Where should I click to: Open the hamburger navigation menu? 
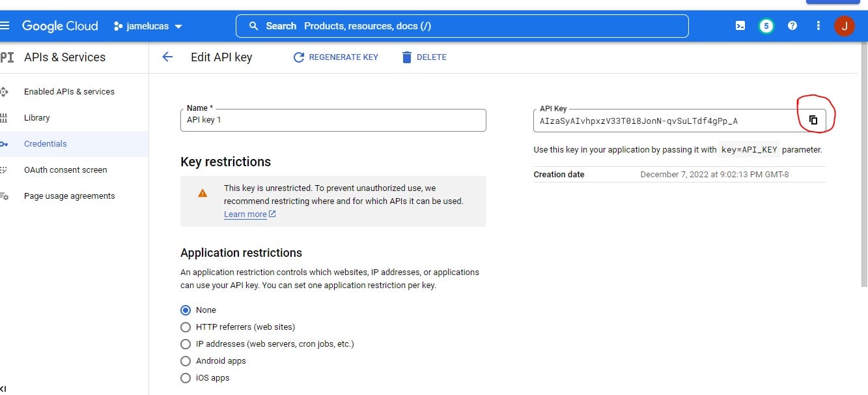[x=5, y=26]
